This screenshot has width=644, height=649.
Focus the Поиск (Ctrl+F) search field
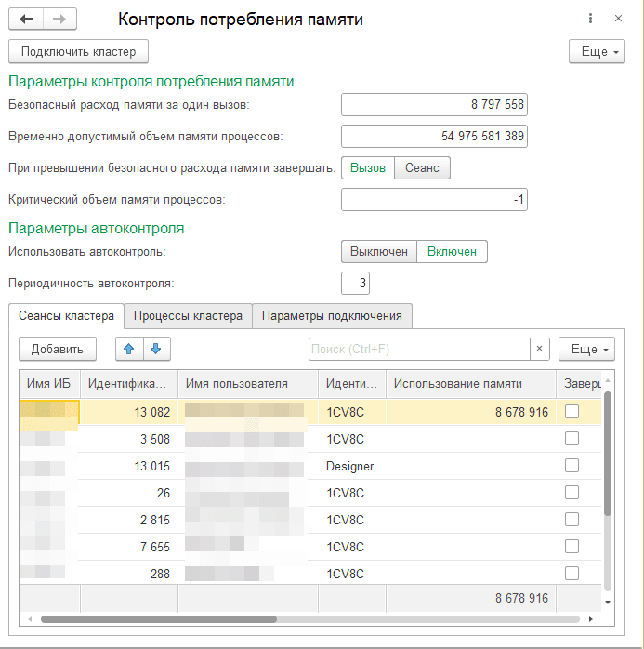click(418, 349)
